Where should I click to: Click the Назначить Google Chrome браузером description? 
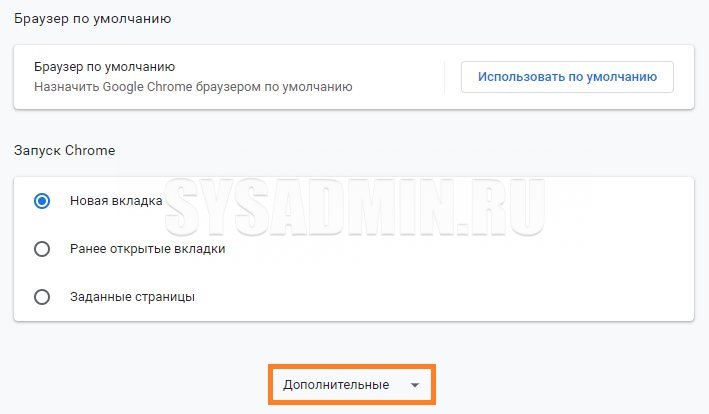click(x=193, y=86)
